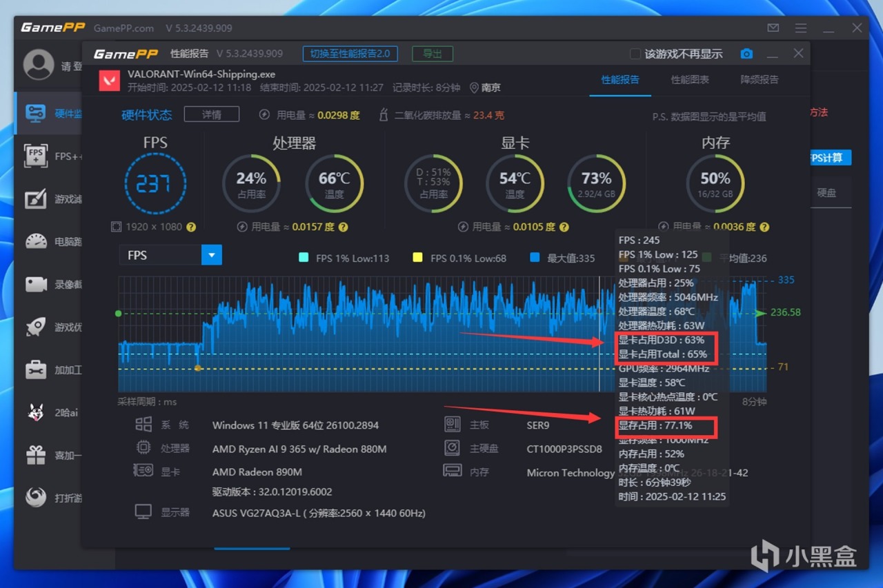
Task: Click 切换至性能报告2.0 button
Action: click(x=350, y=54)
